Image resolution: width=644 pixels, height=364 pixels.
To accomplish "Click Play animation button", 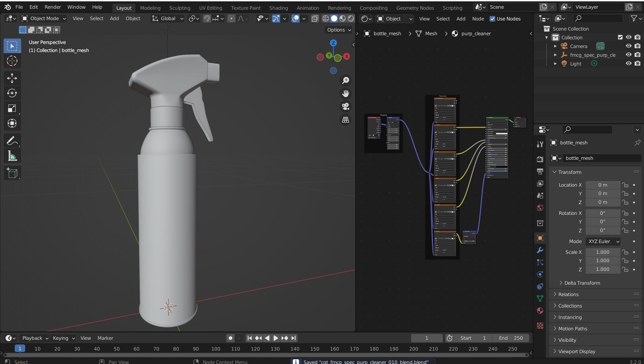I will coord(276,338).
